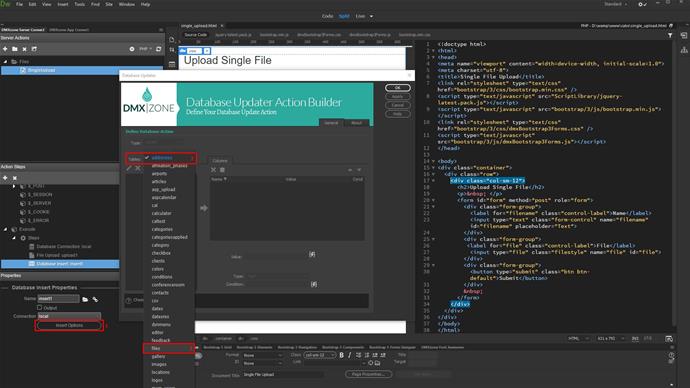Click help question icon in dialog footer
The image size is (690, 388).
pos(128,300)
